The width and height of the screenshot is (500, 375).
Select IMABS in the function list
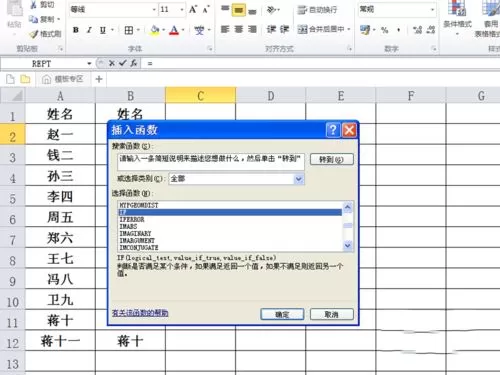tap(230, 226)
